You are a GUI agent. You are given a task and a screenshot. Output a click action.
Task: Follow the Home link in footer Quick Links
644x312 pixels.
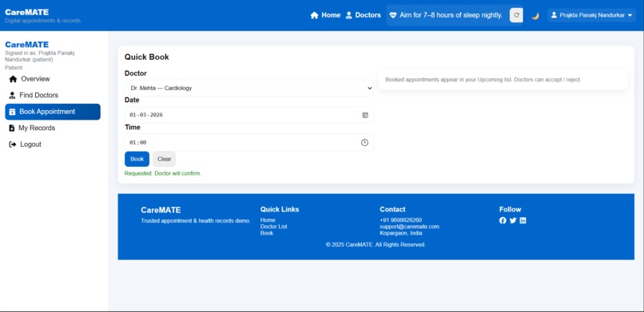pyautogui.click(x=268, y=220)
